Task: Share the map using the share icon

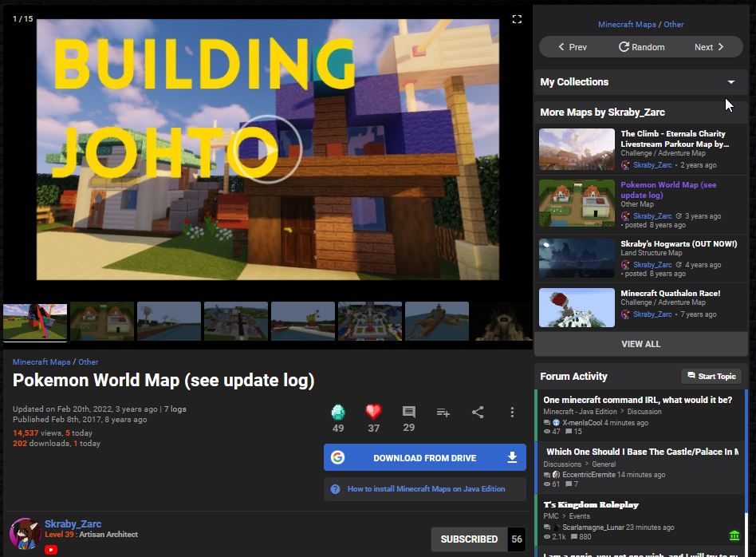Action: coord(478,412)
